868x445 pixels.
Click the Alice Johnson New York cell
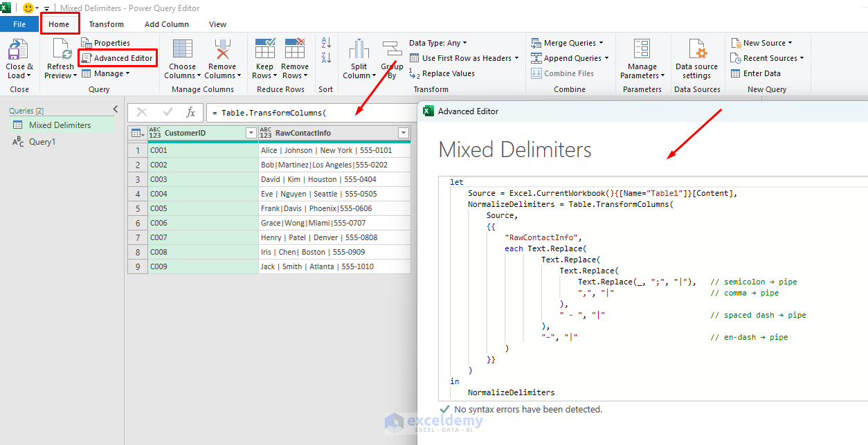point(334,150)
